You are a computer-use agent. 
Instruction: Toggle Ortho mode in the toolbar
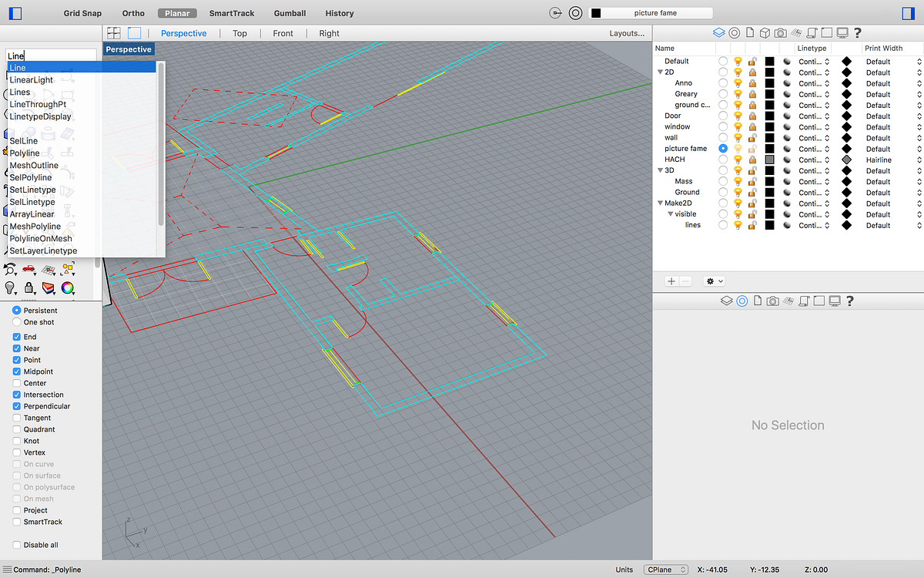click(132, 13)
